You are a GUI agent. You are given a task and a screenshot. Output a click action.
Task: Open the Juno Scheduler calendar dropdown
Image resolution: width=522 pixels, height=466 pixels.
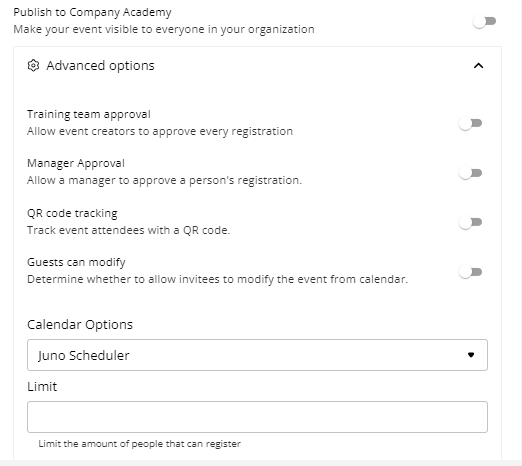(257, 355)
